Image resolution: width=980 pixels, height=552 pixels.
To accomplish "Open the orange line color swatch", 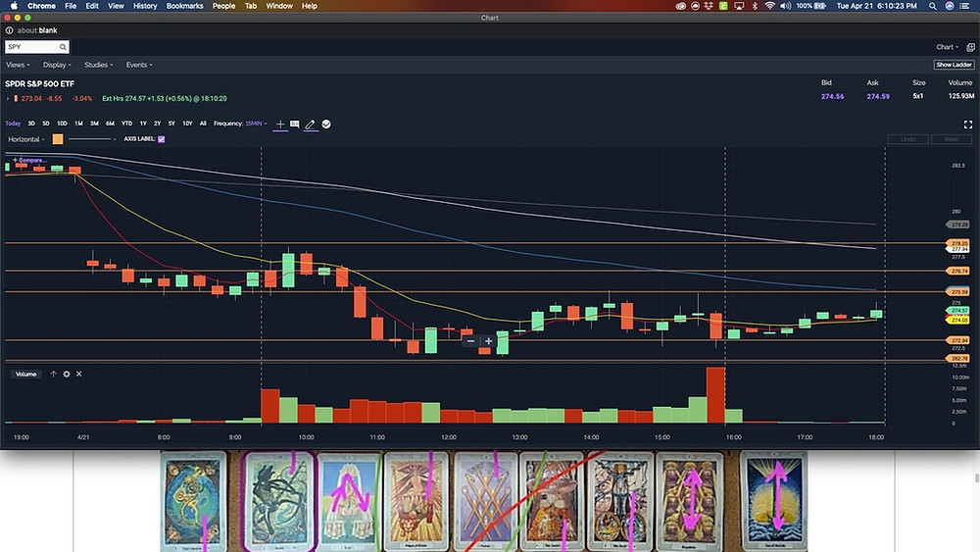I will [x=58, y=139].
